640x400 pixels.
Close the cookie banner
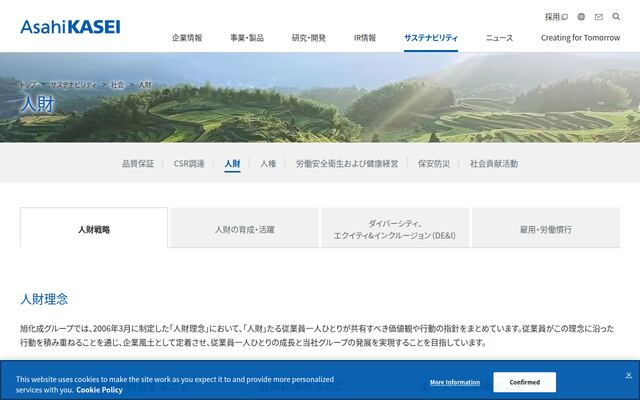pyautogui.click(x=629, y=375)
